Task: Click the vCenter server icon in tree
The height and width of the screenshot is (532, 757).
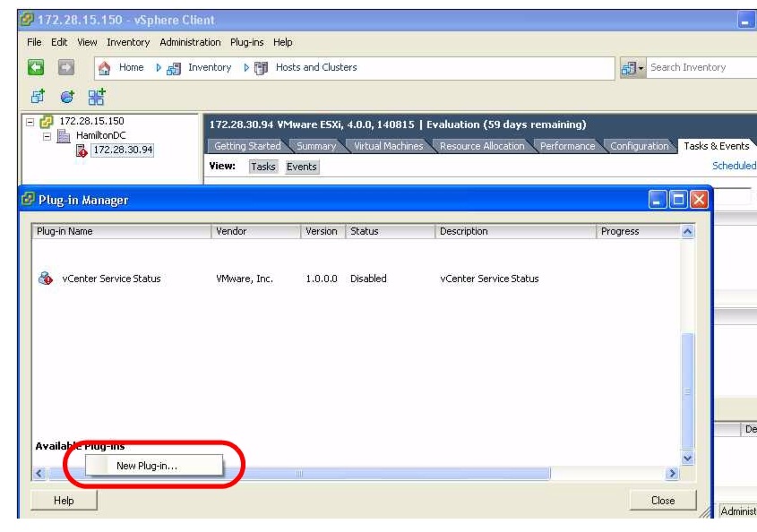Action: click(47, 121)
